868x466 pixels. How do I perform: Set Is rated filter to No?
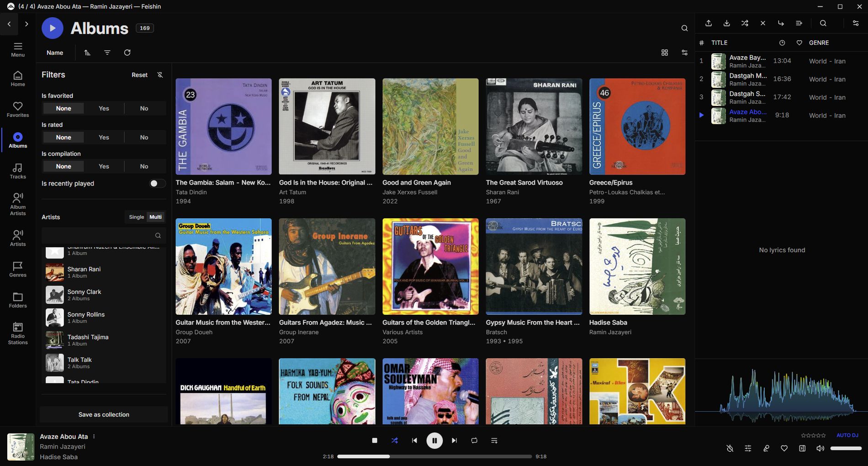tap(144, 138)
